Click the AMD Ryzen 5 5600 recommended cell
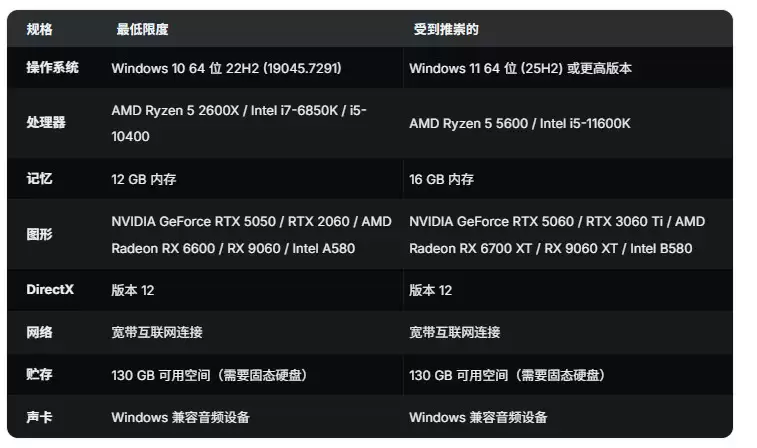 520,124
